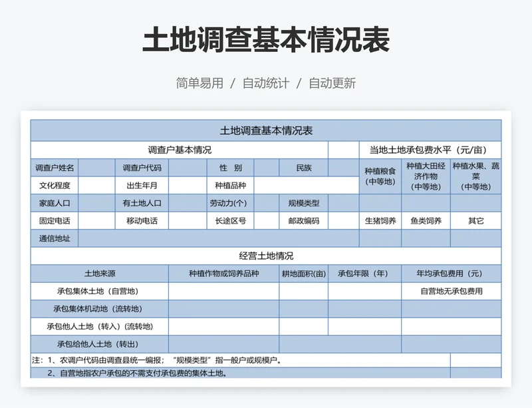
Task: Click the 自动统计 subtitle text
Action: [x=265, y=83]
